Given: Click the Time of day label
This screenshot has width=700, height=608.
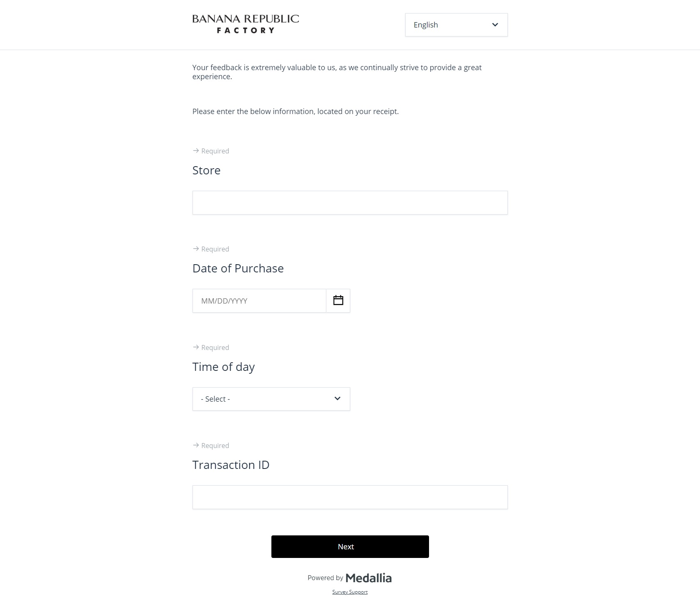Looking at the screenshot, I should tap(223, 367).
